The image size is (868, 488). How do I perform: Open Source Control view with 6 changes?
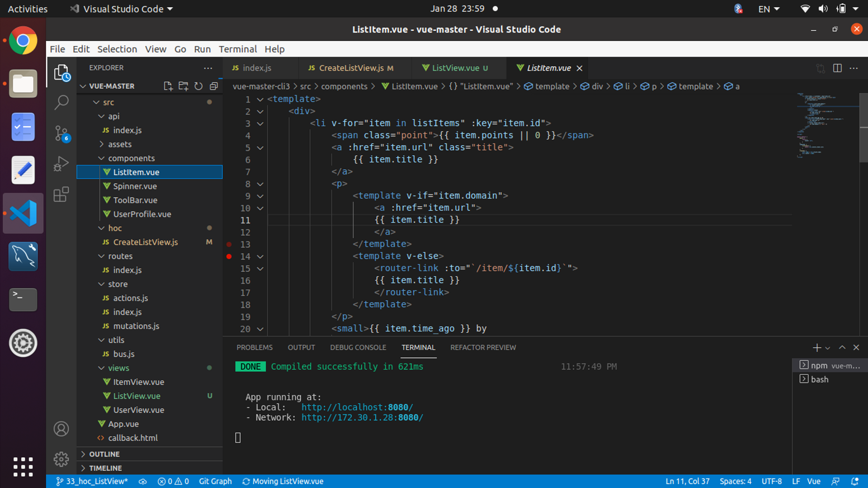coord(62,133)
